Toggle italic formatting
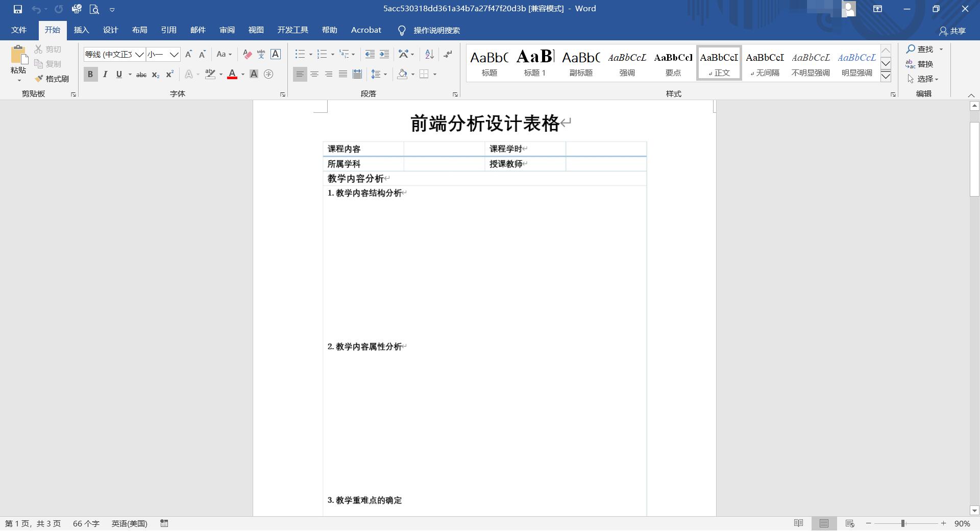The width and height of the screenshot is (980, 531). (105, 74)
